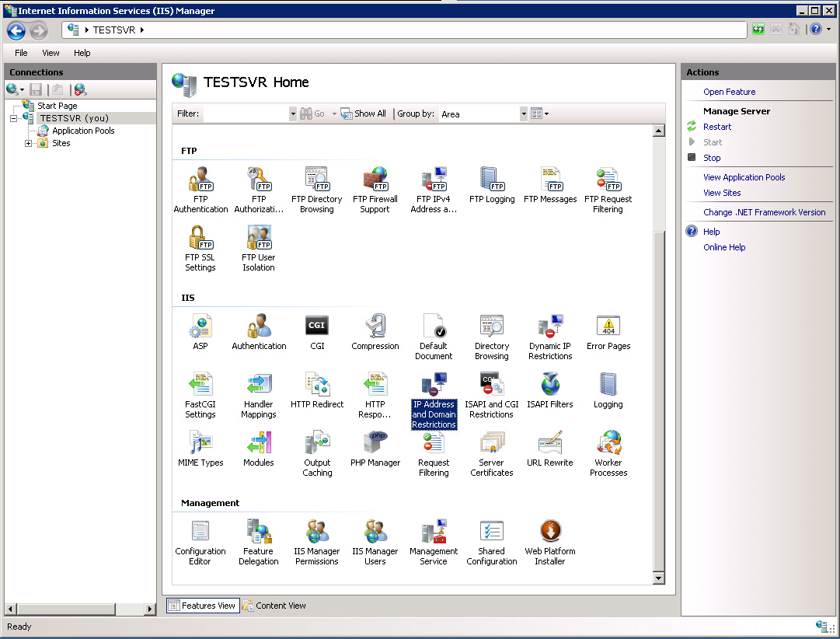The image size is (840, 639).
Task: Click View Application Pools link
Action: 744,177
